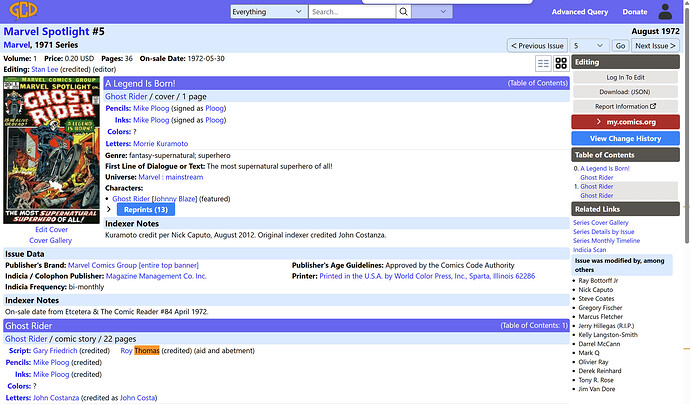Open the GCD logo home link
690x404 pixels.
pyautogui.click(x=23, y=11)
